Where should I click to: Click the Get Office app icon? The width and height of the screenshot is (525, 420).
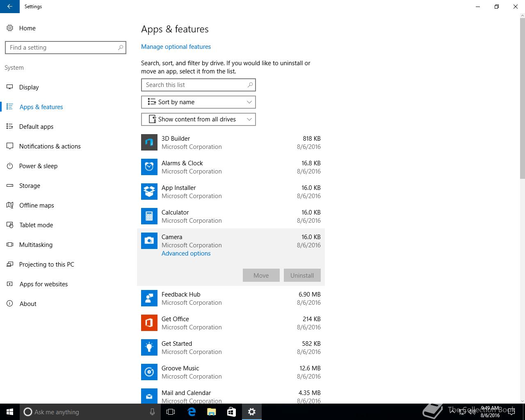[149, 323]
